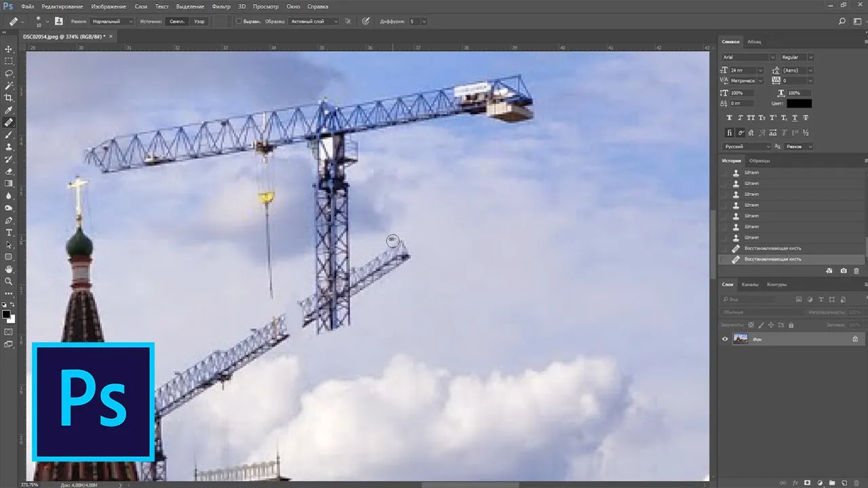The image size is (868, 488).
Task: Select the Zoom magnifier tool
Action: [9, 281]
